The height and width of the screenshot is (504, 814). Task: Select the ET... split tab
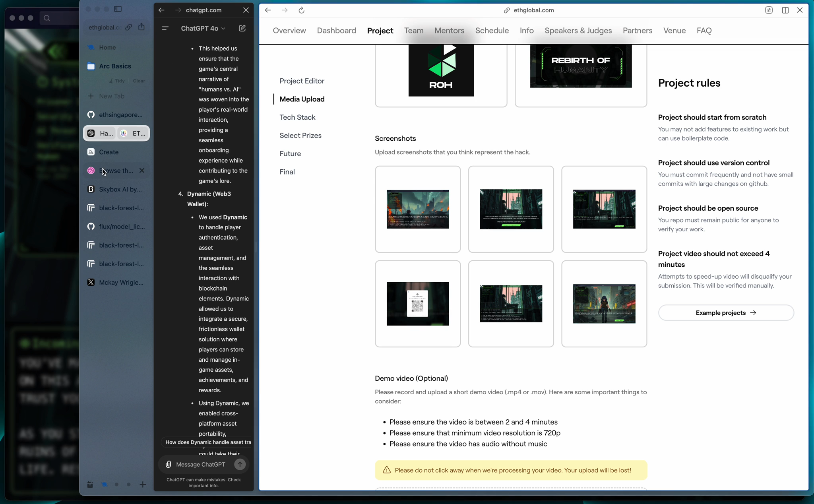pyautogui.click(x=133, y=134)
